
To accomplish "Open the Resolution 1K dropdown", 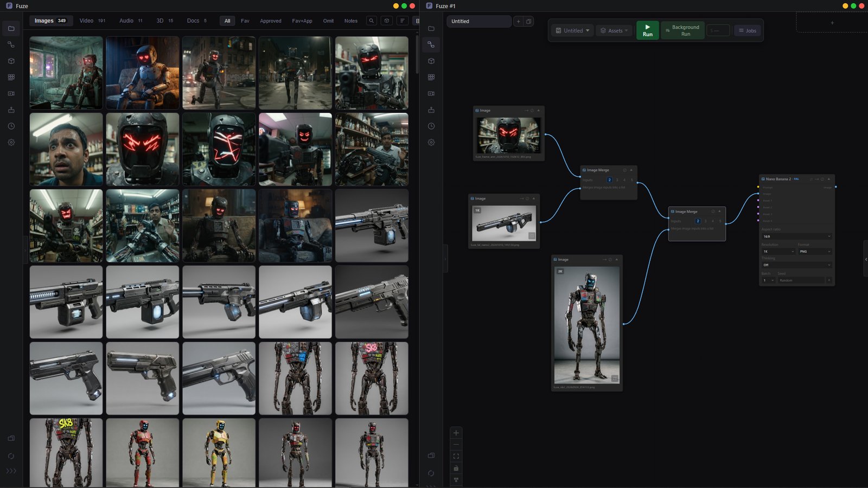I will 778,252.
